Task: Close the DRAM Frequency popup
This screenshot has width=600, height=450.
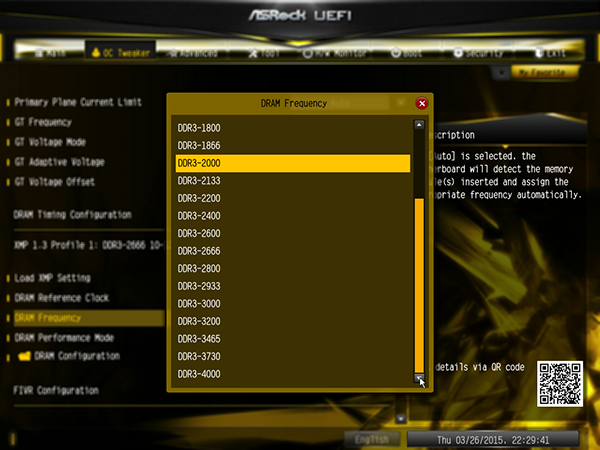Action: point(422,103)
